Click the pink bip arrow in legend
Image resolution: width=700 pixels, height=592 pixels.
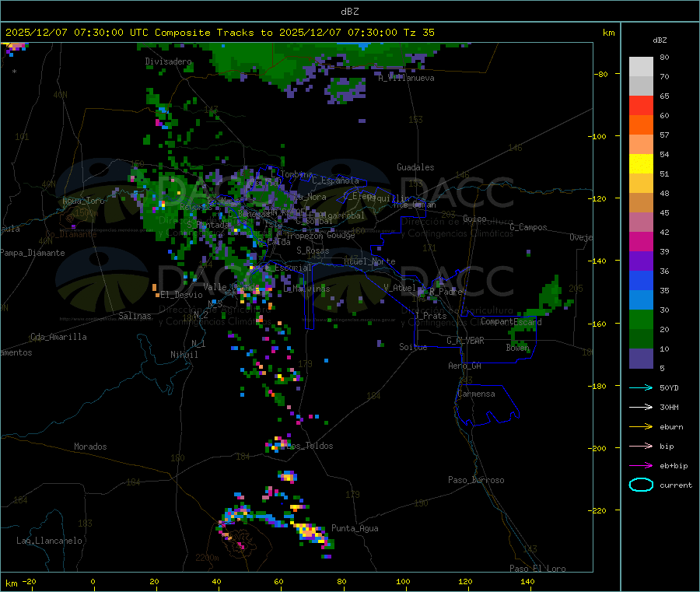(x=641, y=446)
